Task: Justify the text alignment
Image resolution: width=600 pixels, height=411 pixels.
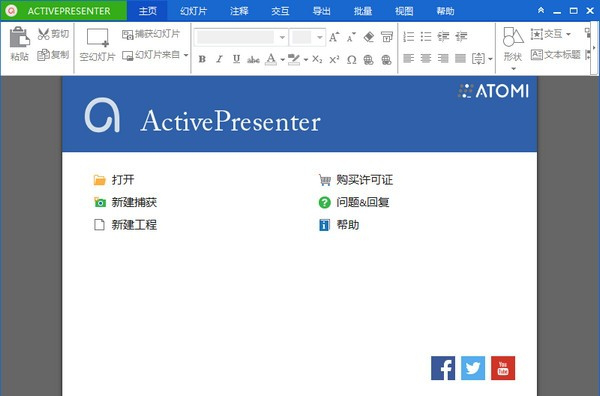Action: (460, 58)
